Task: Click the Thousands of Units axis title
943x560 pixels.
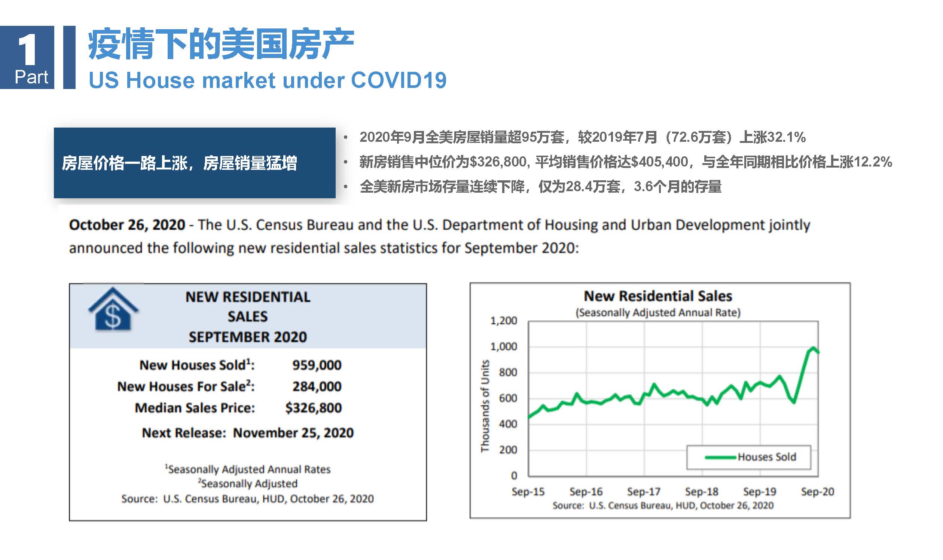Action: (x=485, y=406)
